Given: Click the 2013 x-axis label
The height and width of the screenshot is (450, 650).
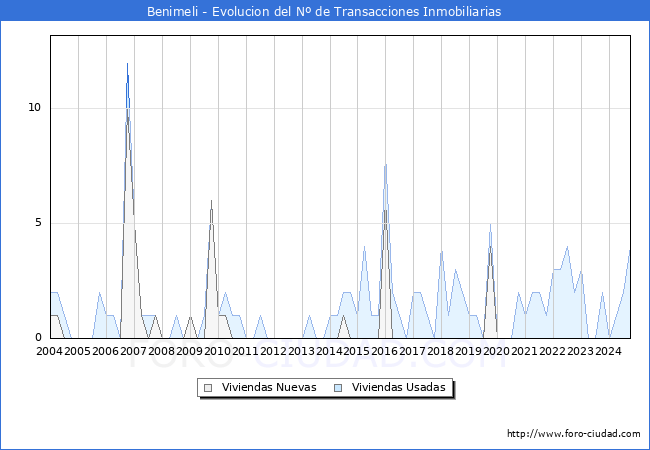Looking at the screenshot, I should coord(301,351).
